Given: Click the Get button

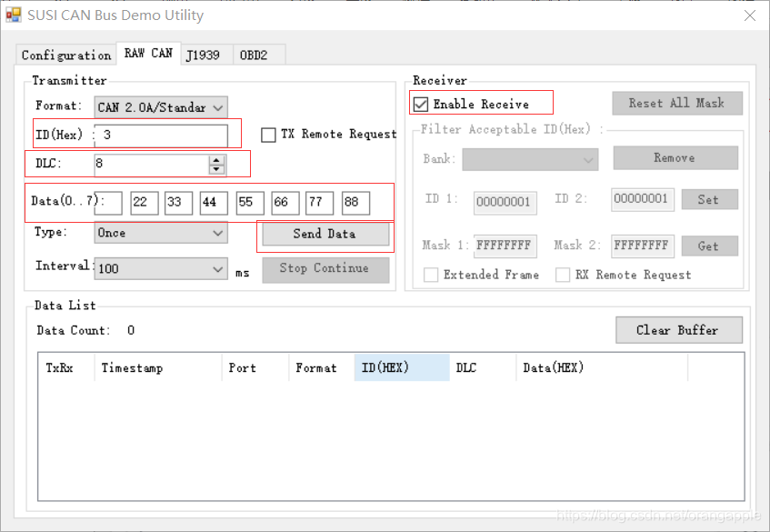Looking at the screenshot, I should coord(709,246).
